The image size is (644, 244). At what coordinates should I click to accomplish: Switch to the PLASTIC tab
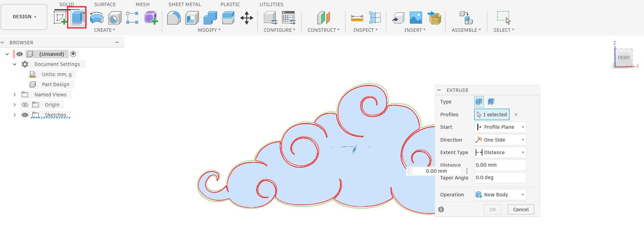pyautogui.click(x=230, y=4)
